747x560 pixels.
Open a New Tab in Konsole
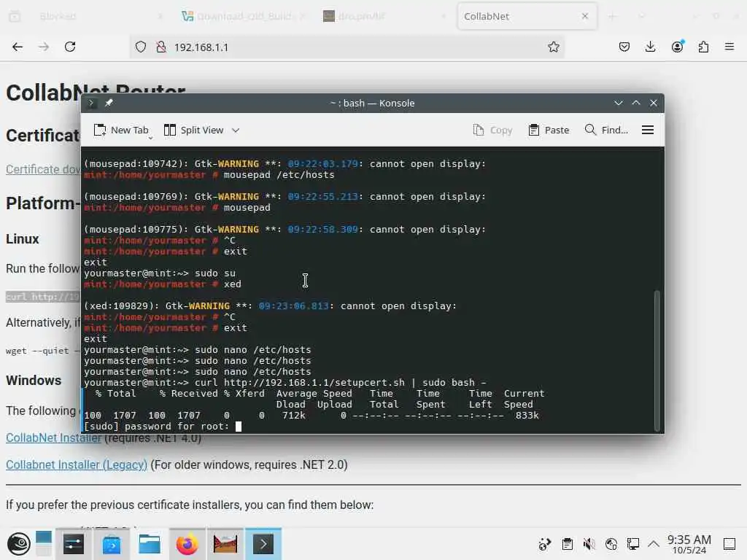121,130
